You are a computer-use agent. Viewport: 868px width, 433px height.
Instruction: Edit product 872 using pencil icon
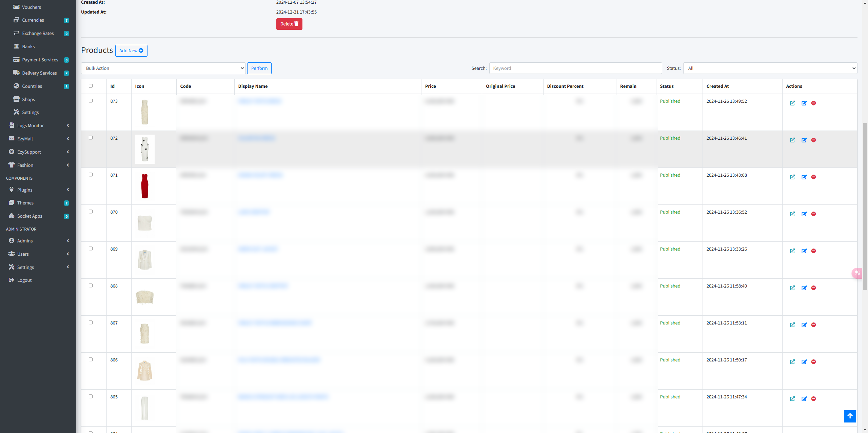pyautogui.click(x=804, y=140)
